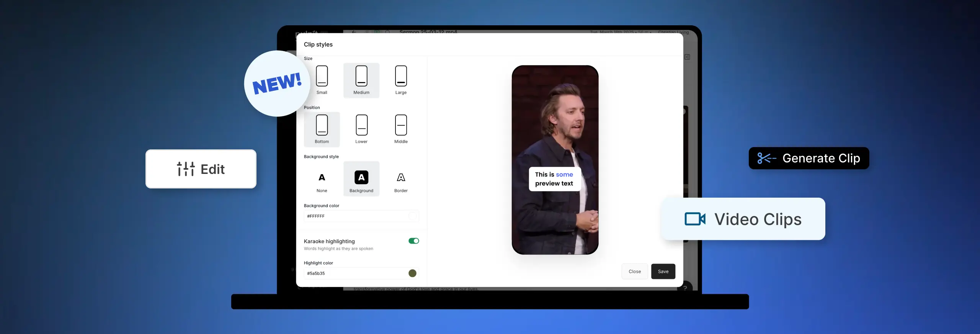Click the Close button in dialog

pyautogui.click(x=634, y=272)
